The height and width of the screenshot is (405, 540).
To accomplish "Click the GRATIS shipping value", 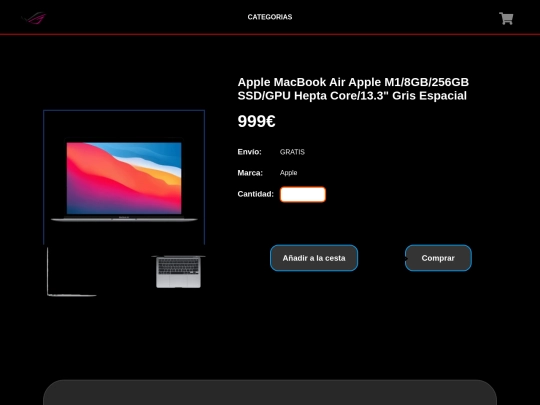I will point(292,152).
